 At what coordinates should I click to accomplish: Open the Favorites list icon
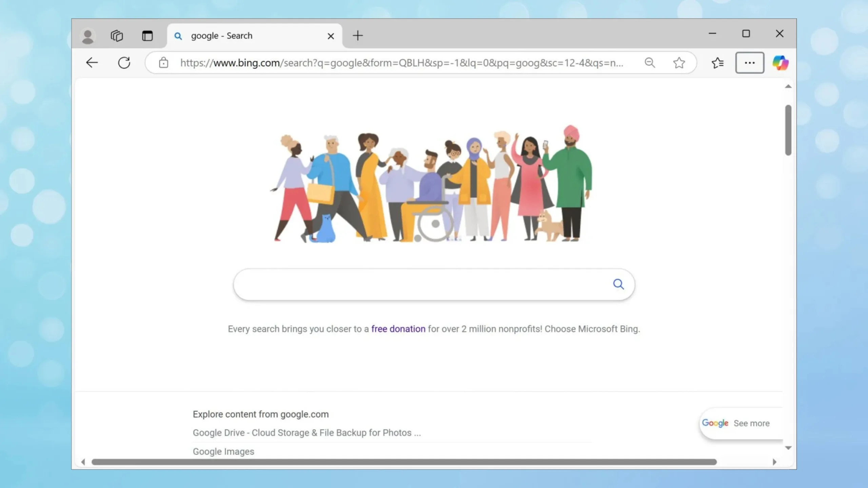click(717, 63)
